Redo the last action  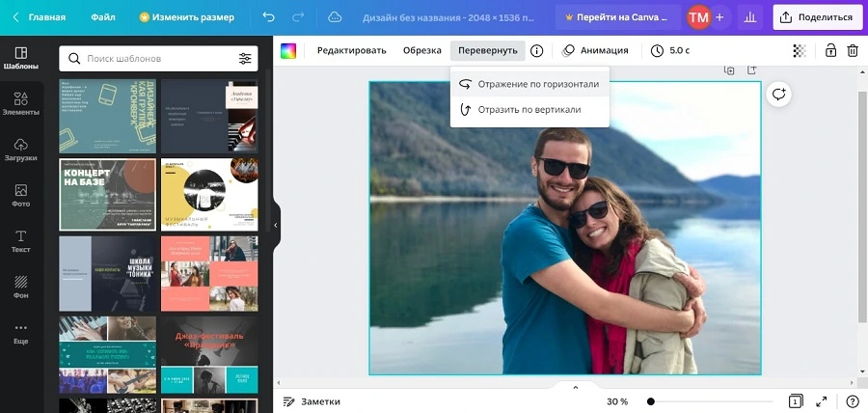tap(298, 17)
